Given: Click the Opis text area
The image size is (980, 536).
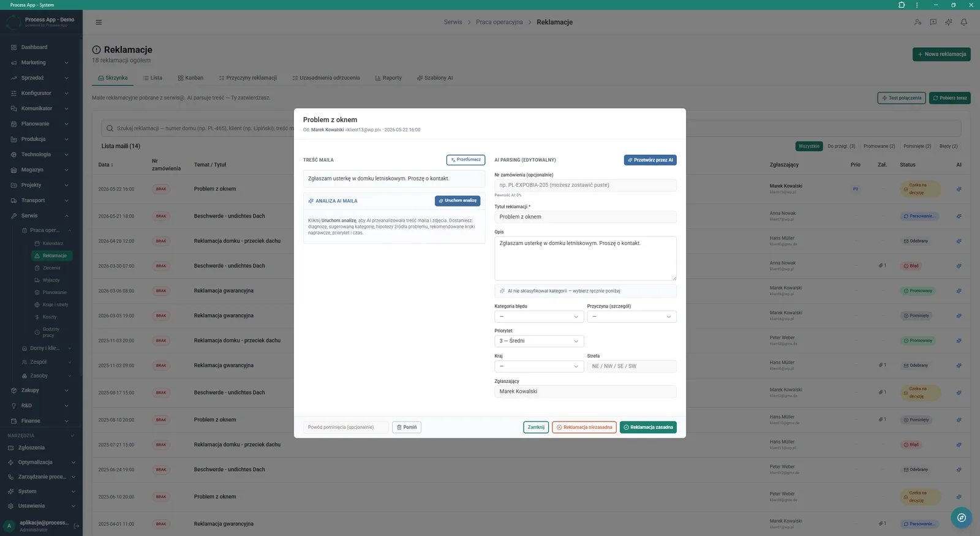Looking at the screenshot, I should [x=586, y=259].
